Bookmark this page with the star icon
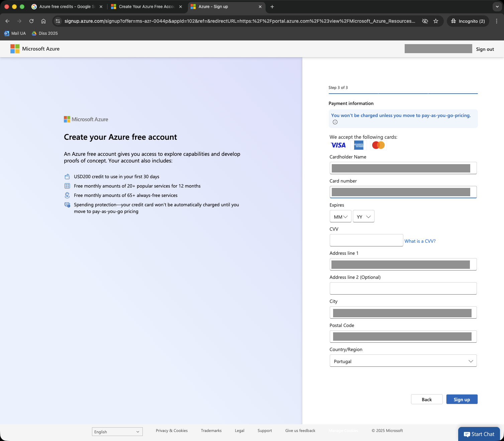The height and width of the screenshot is (441, 504). click(x=436, y=21)
